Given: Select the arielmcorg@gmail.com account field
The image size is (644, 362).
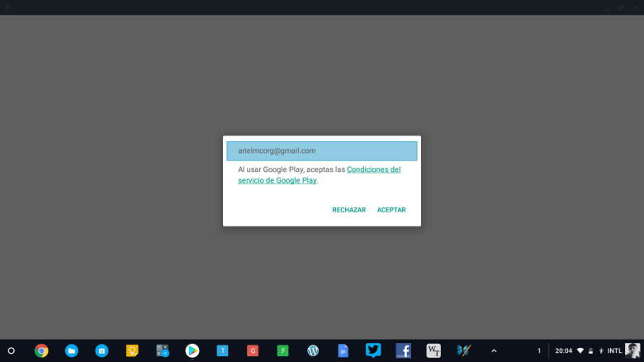Looking at the screenshot, I should click(x=322, y=151).
